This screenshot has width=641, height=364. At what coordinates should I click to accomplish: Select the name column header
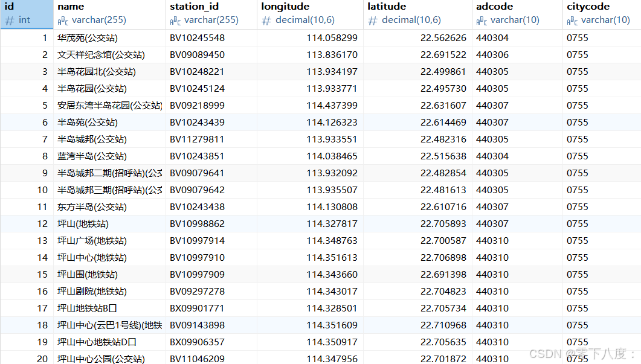tap(109, 14)
